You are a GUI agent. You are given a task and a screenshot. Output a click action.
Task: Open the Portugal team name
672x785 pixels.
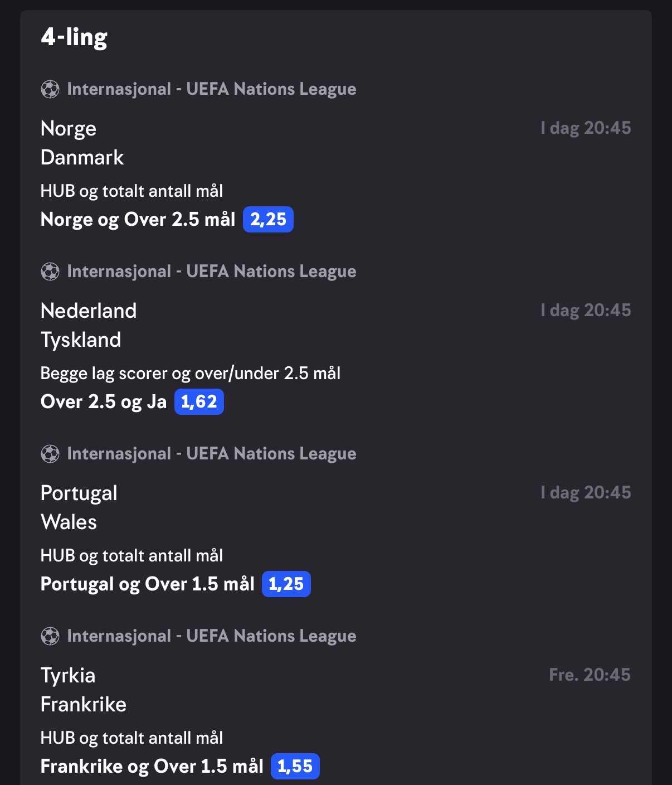point(79,493)
